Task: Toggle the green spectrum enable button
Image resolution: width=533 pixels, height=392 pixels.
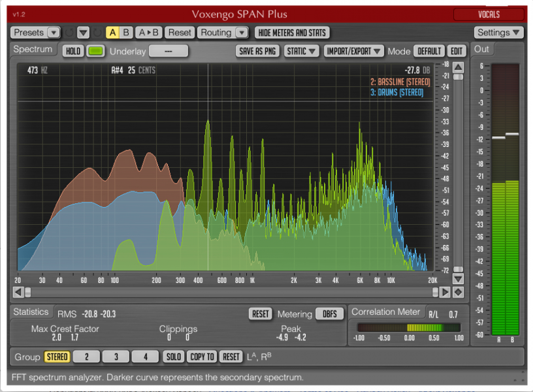Action: (x=95, y=51)
